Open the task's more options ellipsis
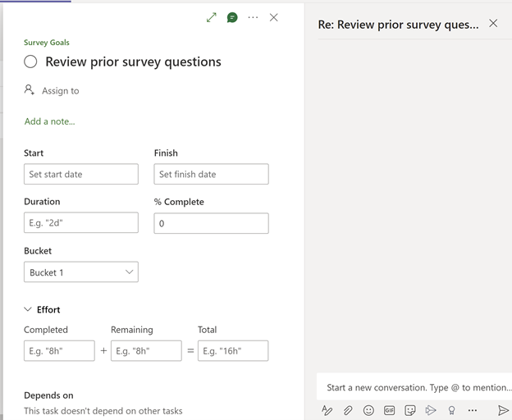 tap(253, 17)
